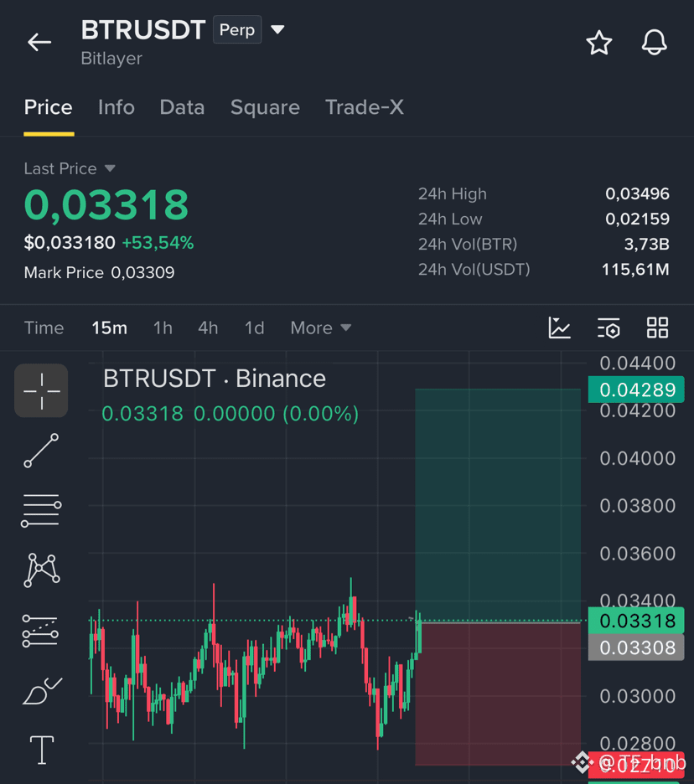Select the Price tab
694x784 pixels.
point(49,107)
